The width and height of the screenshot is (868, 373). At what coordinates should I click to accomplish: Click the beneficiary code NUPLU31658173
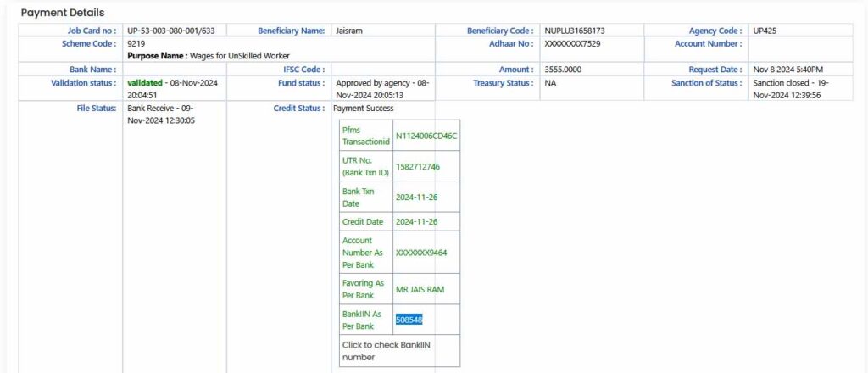pos(575,31)
